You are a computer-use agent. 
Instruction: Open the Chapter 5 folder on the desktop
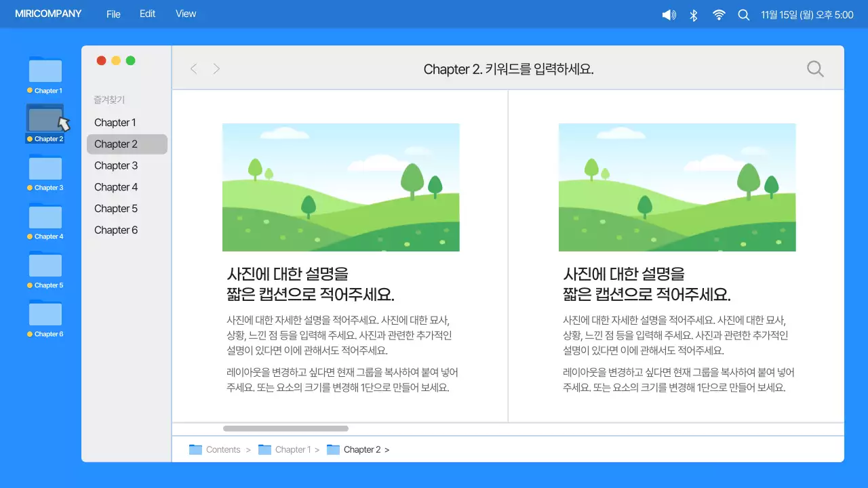(45, 266)
